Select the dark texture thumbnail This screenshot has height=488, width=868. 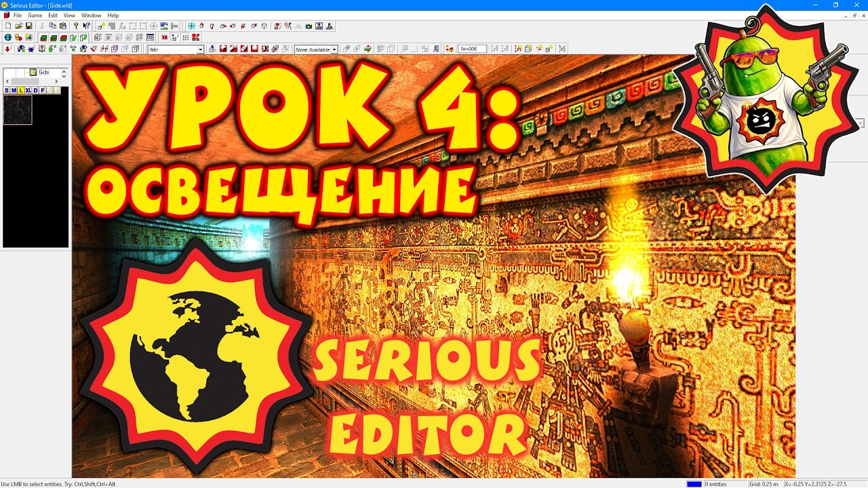click(x=18, y=110)
